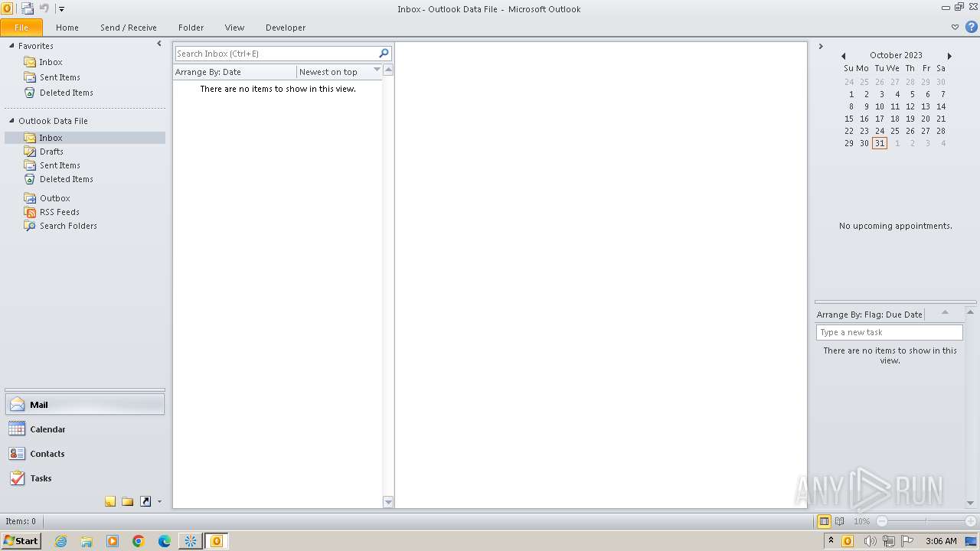Switch to the Calendar module
The image size is (980, 551).
85,429
